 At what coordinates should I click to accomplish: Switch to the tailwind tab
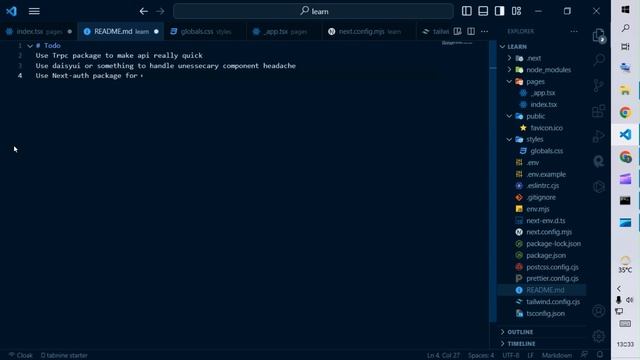tap(435, 31)
